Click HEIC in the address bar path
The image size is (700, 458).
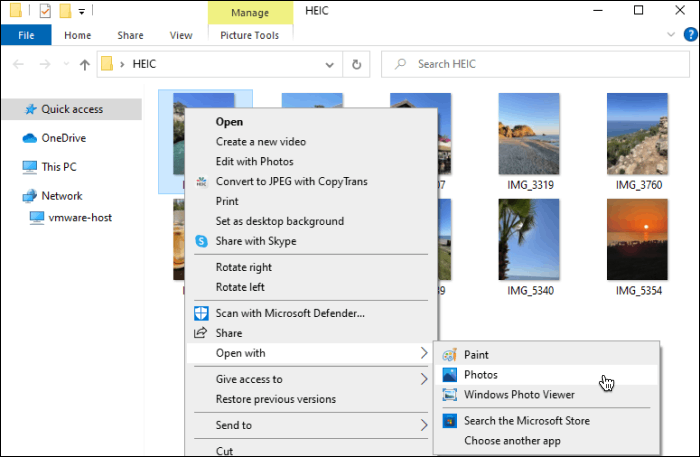tap(144, 64)
